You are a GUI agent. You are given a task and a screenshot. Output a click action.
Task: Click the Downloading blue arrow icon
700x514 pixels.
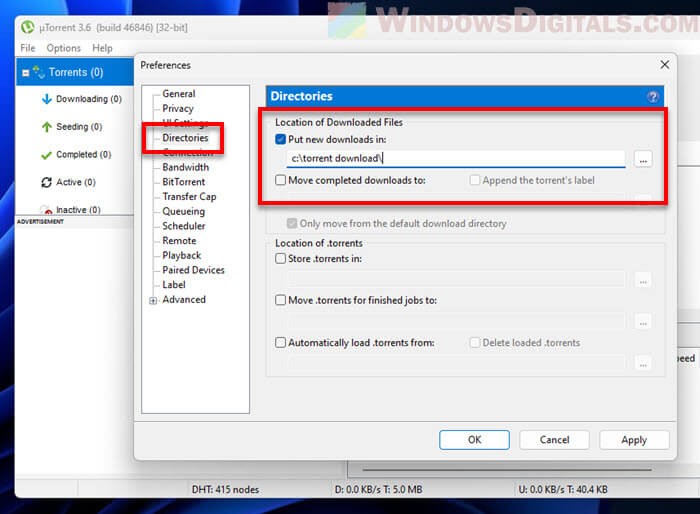46,99
